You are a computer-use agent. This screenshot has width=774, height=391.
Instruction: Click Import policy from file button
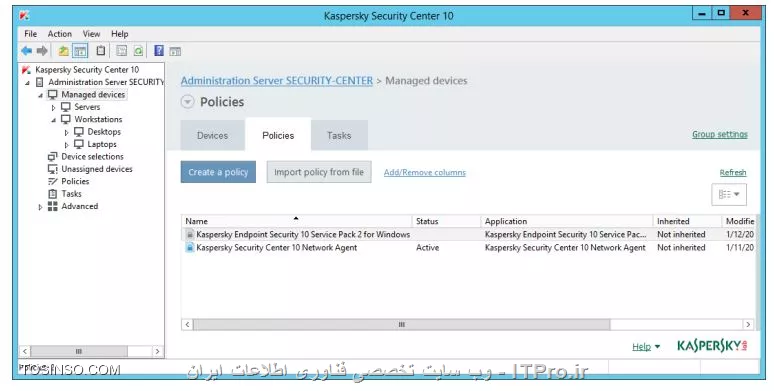[319, 172]
